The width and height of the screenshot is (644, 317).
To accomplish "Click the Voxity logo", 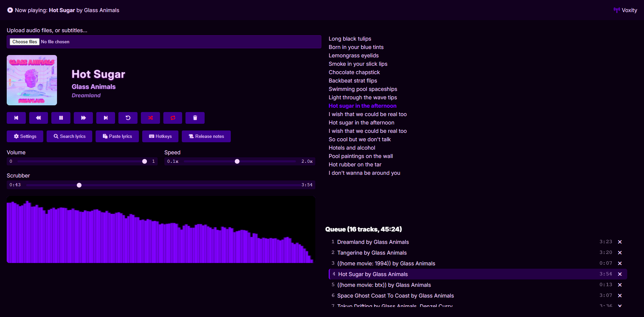I will (625, 10).
